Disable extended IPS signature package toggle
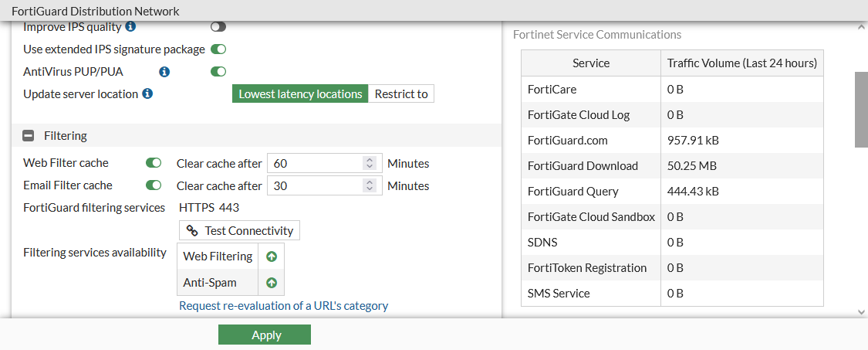868x350 pixels. 218,49
